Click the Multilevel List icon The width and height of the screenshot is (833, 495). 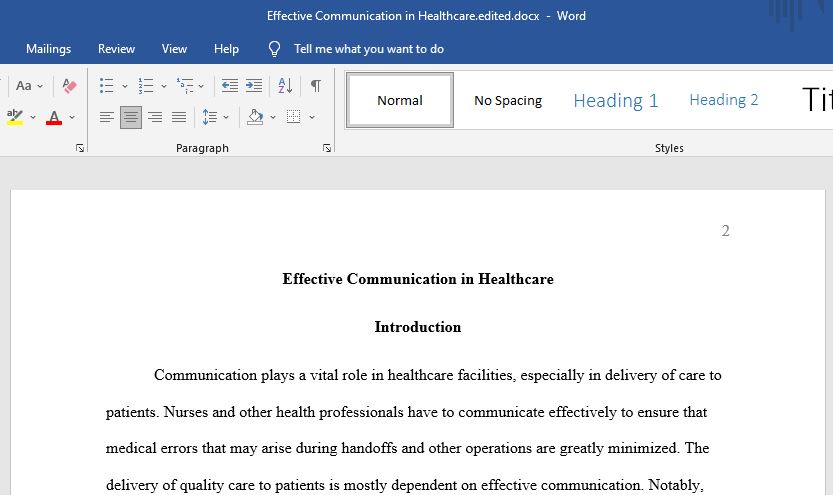point(185,86)
